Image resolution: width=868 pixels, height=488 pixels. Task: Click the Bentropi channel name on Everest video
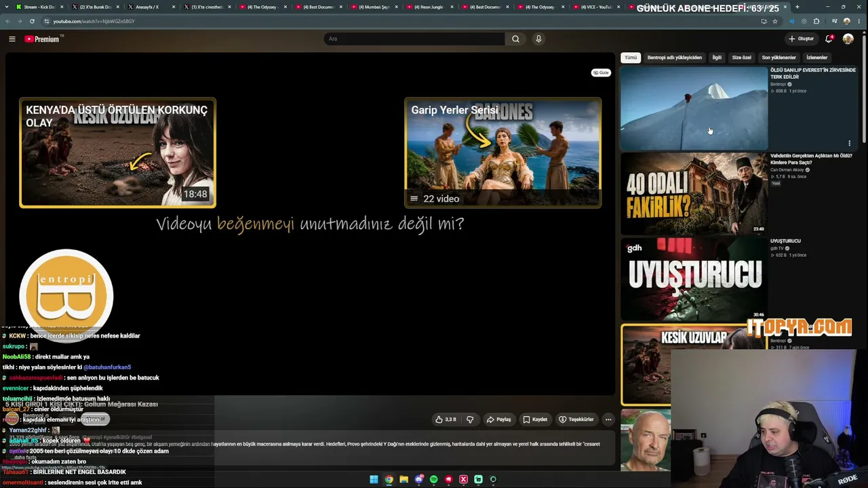pyautogui.click(x=778, y=84)
